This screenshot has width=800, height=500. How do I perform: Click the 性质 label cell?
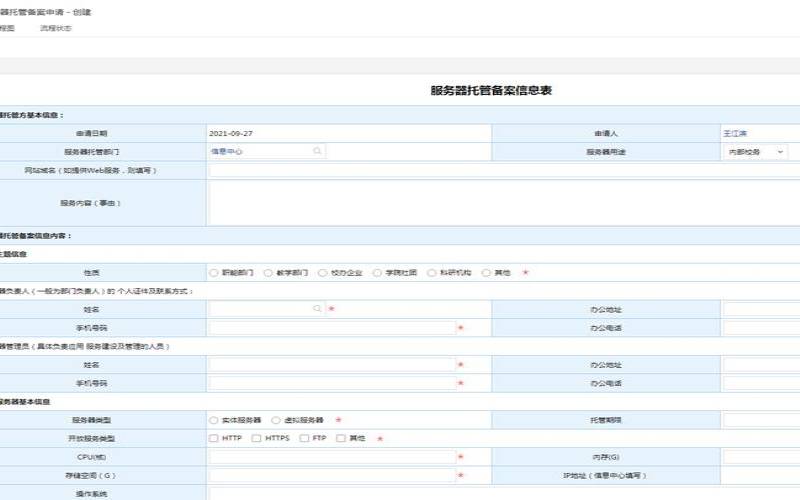[103, 273]
